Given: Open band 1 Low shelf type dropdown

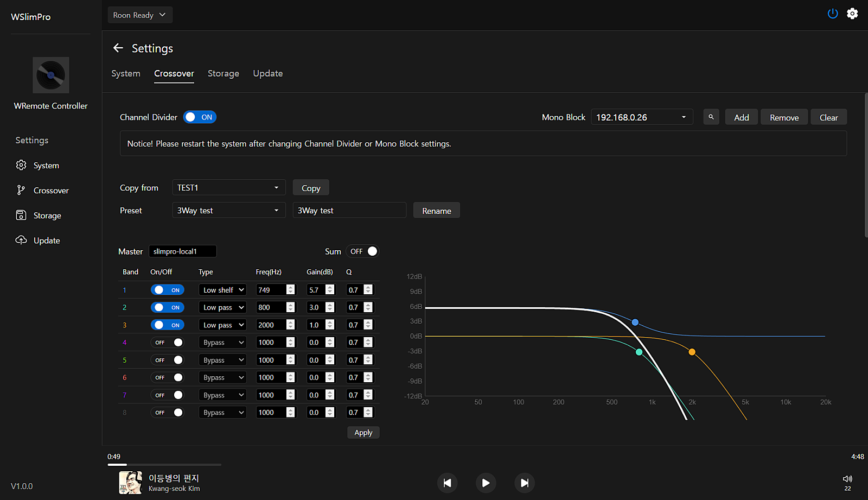Looking at the screenshot, I should 222,290.
